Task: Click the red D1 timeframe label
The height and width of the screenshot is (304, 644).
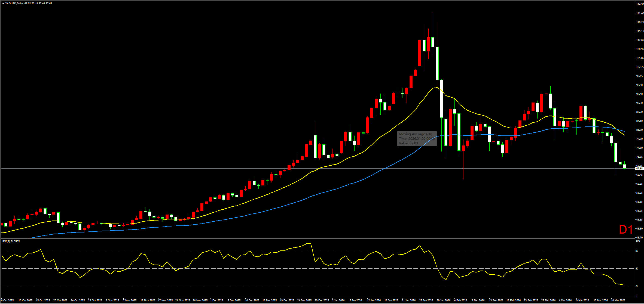Action: (625, 230)
